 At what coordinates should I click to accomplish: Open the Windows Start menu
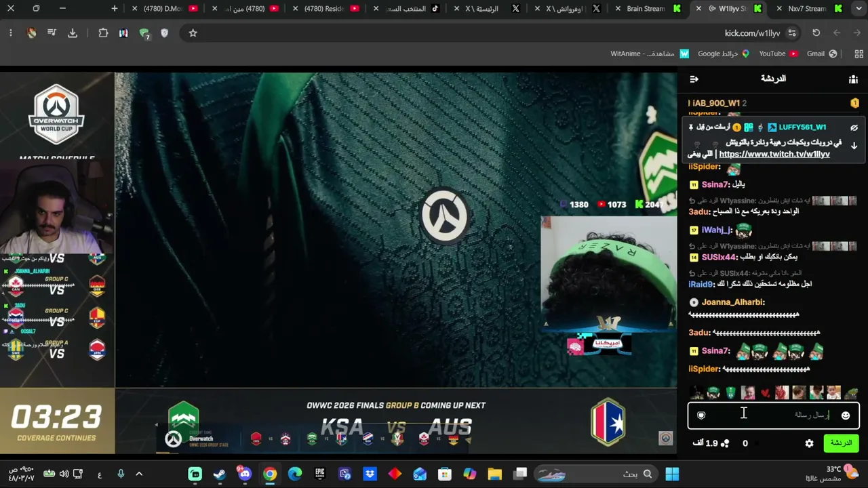672,474
